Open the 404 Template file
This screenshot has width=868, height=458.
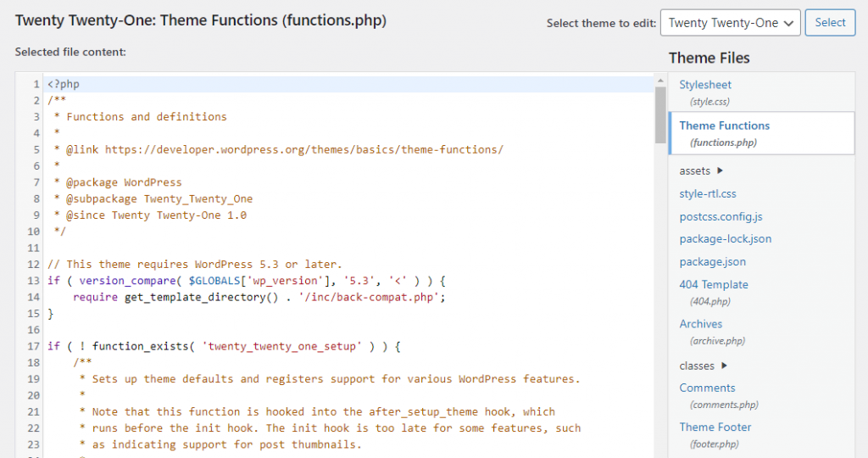point(714,285)
